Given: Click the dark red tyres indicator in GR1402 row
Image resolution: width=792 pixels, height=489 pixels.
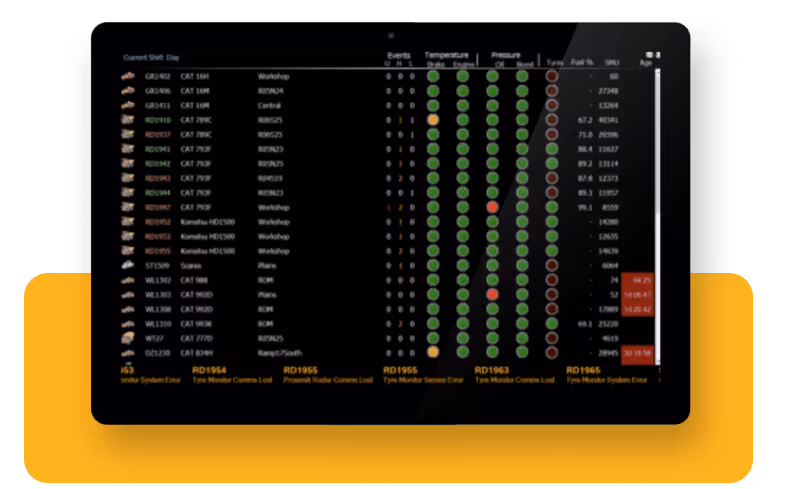Looking at the screenshot, I should pos(552,76).
